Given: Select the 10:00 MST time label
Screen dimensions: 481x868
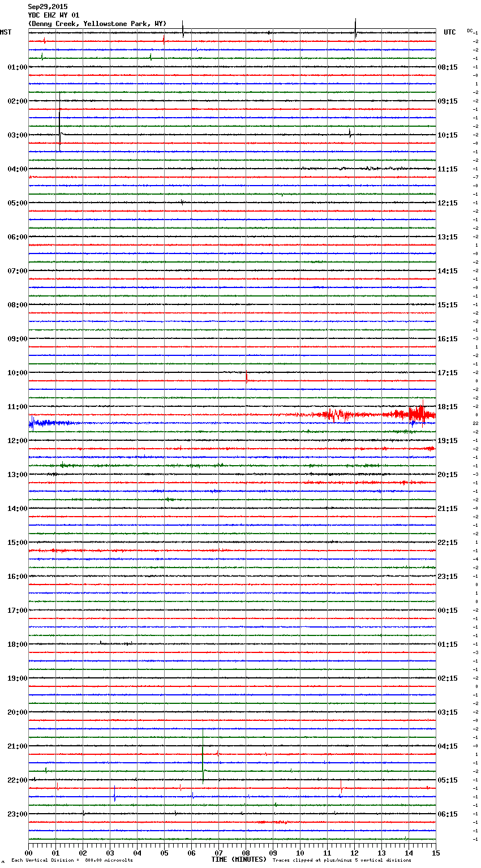Looking at the screenshot, I should tap(18, 373).
